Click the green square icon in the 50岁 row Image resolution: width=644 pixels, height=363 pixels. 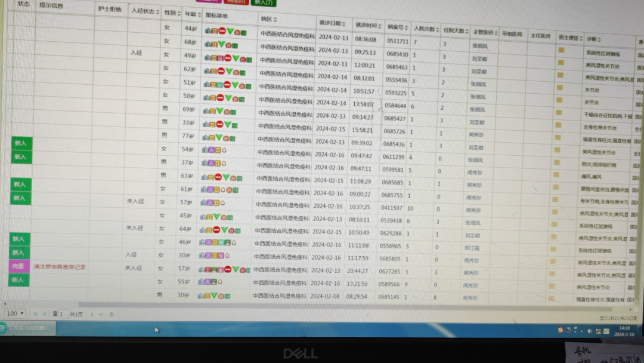pos(241,99)
